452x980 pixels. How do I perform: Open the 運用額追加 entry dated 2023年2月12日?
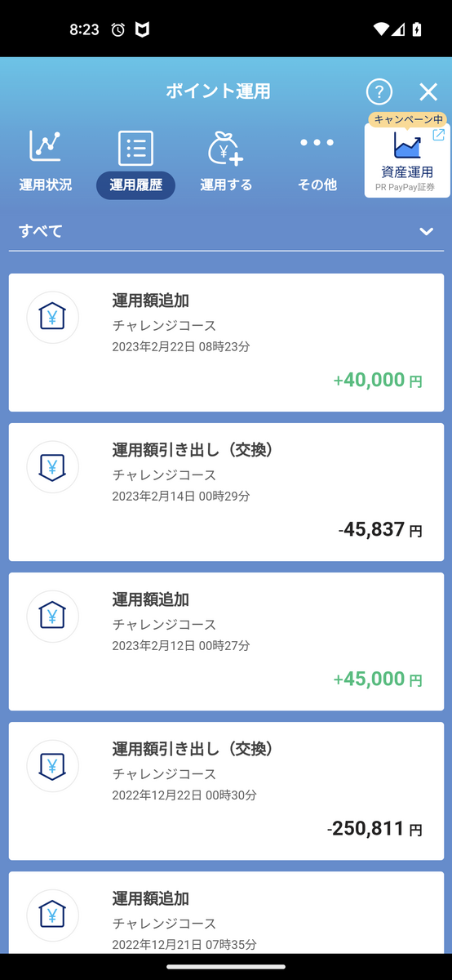(226, 641)
